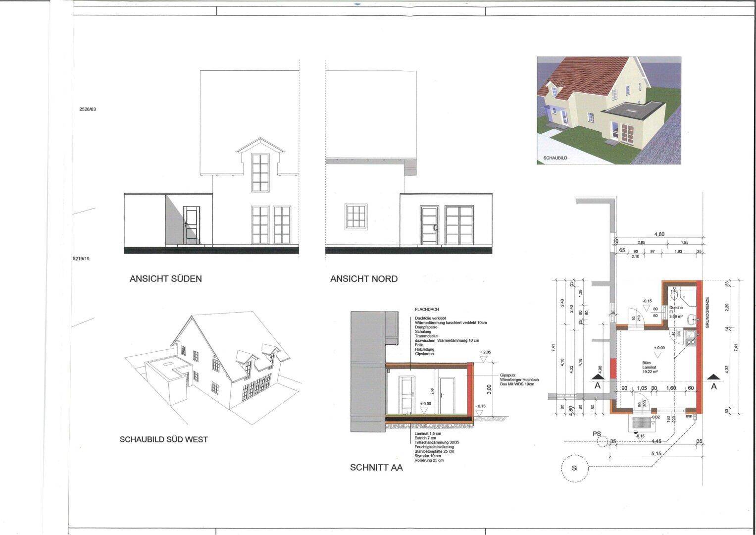Click the parcel number 5219/19
756x535 pixels.
point(81,259)
